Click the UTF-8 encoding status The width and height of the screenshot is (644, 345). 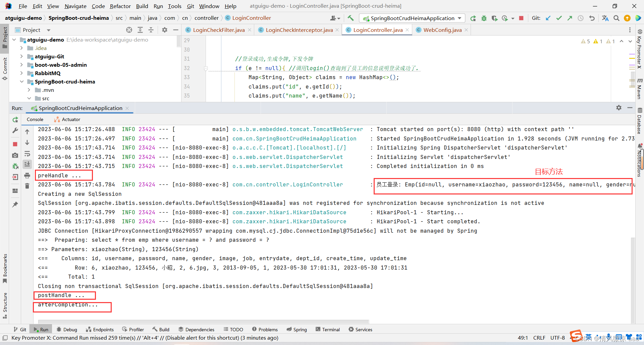(x=557, y=338)
